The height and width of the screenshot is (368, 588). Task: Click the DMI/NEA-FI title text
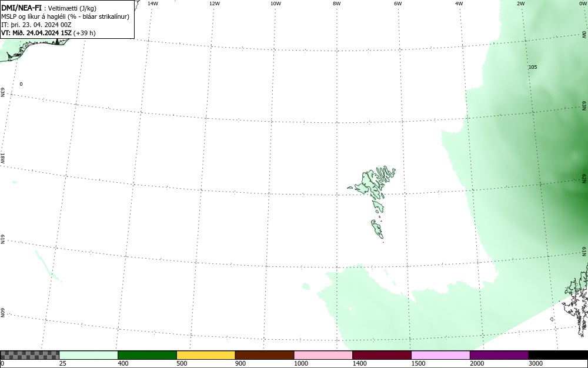pyautogui.click(x=21, y=8)
